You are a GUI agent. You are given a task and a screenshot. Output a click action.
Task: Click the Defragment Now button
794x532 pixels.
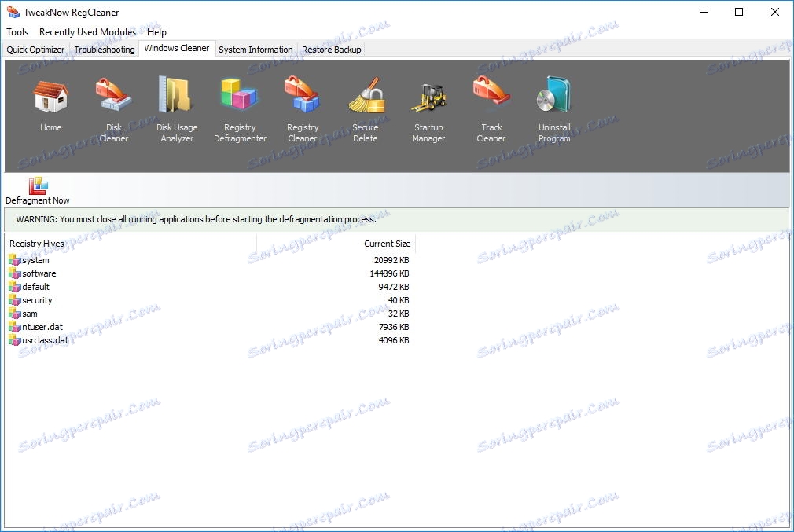click(x=38, y=191)
